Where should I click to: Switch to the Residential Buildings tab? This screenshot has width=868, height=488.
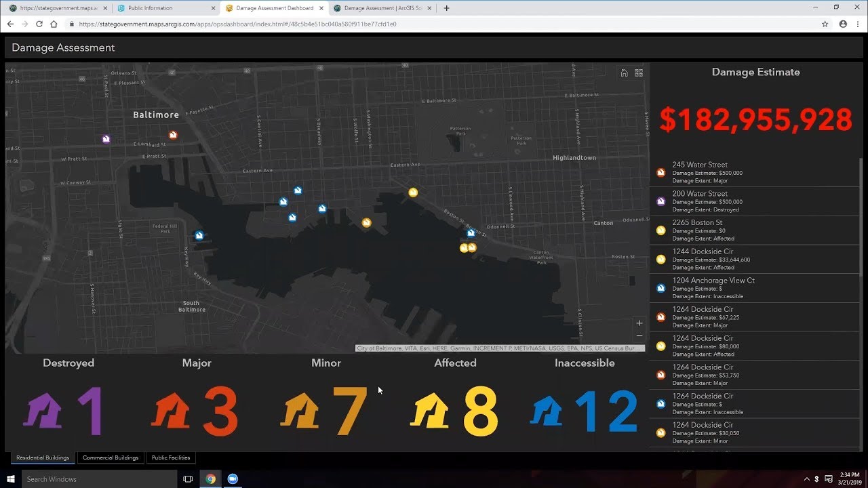click(43, 457)
